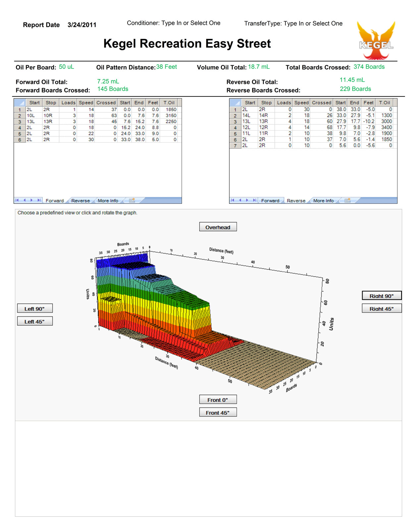Open Reverse tab in left table
This screenshot has height=532, width=411.
pyautogui.click(x=81, y=201)
